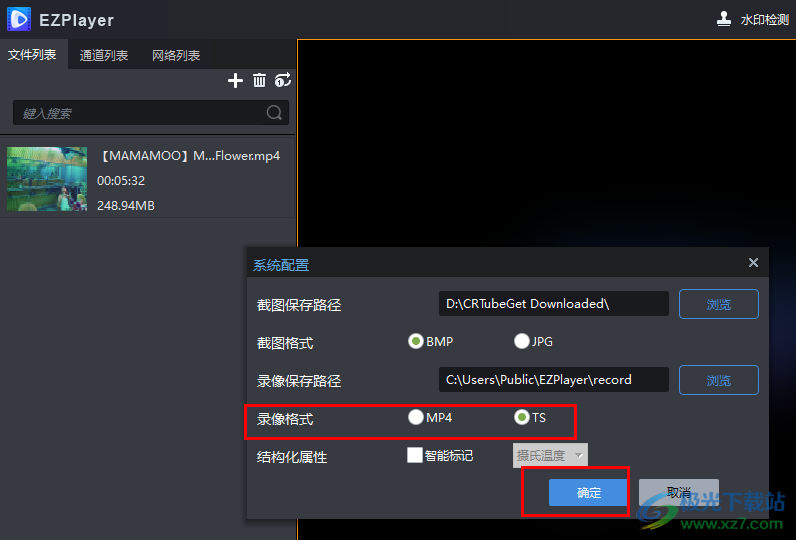Screen dimensions: 796x540
Task: Click the duration 00:05:32 text
Action: click(121, 181)
